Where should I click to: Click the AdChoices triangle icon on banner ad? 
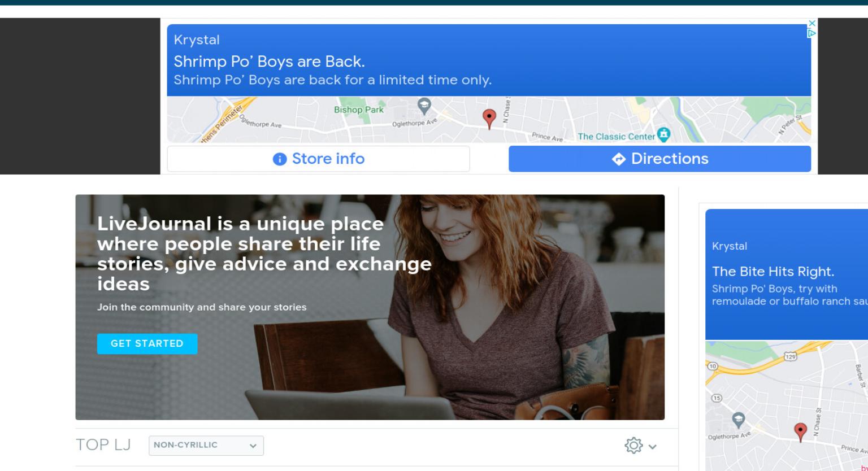812,33
